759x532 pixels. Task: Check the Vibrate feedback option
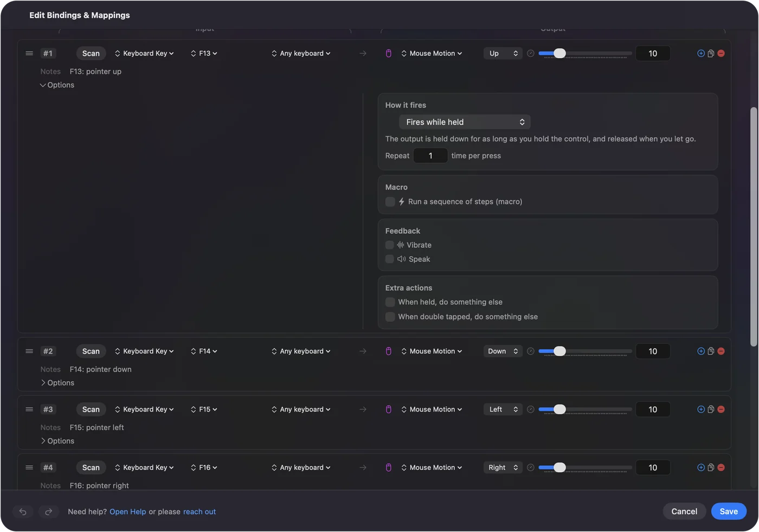[x=389, y=245]
